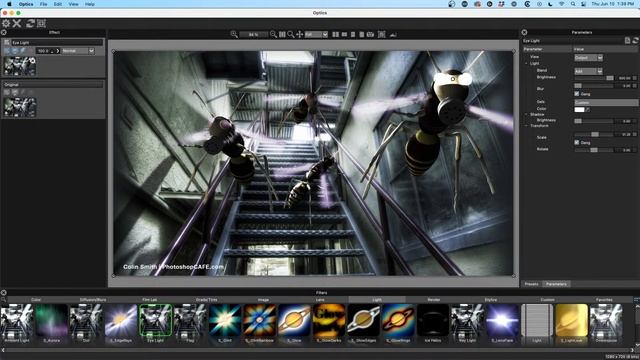This screenshot has height=360, width=640.
Task: Open the layer blend mode Normal dropdown
Action: tap(78, 51)
